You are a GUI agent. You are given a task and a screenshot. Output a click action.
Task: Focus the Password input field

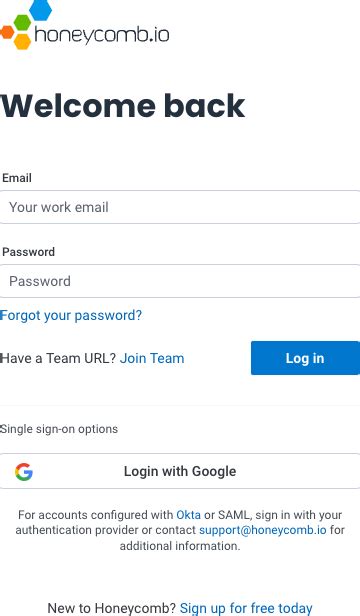[x=180, y=281]
